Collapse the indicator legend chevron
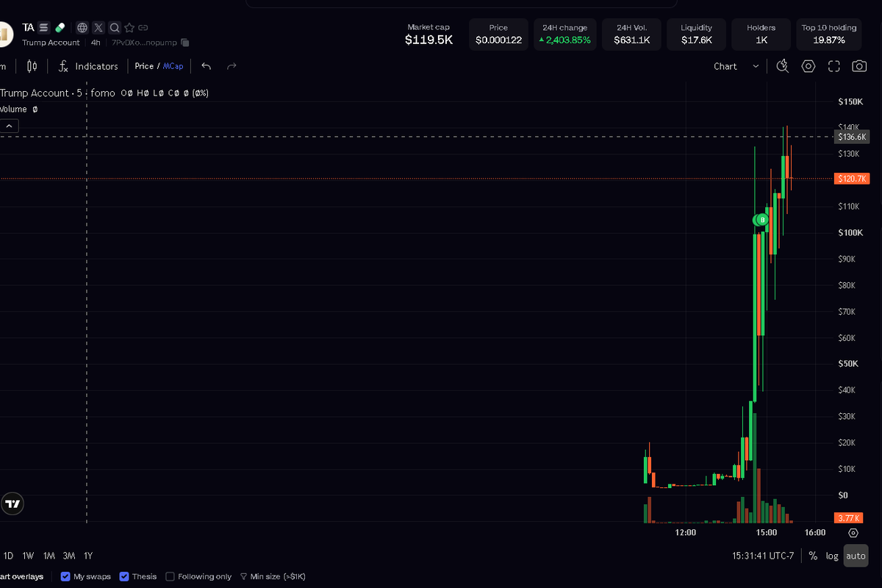882x588 pixels. point(9,126)
